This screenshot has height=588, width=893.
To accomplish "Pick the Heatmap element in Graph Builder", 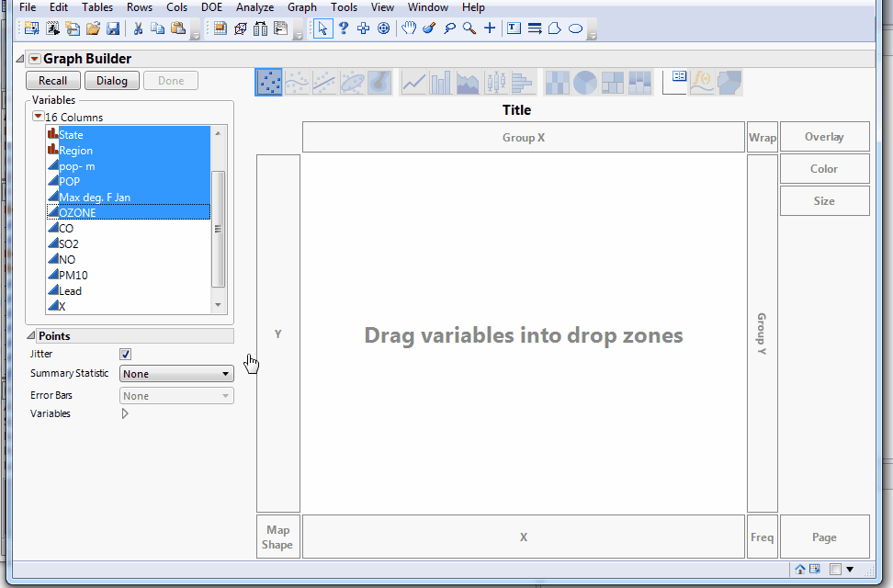I will pos(557,82).
